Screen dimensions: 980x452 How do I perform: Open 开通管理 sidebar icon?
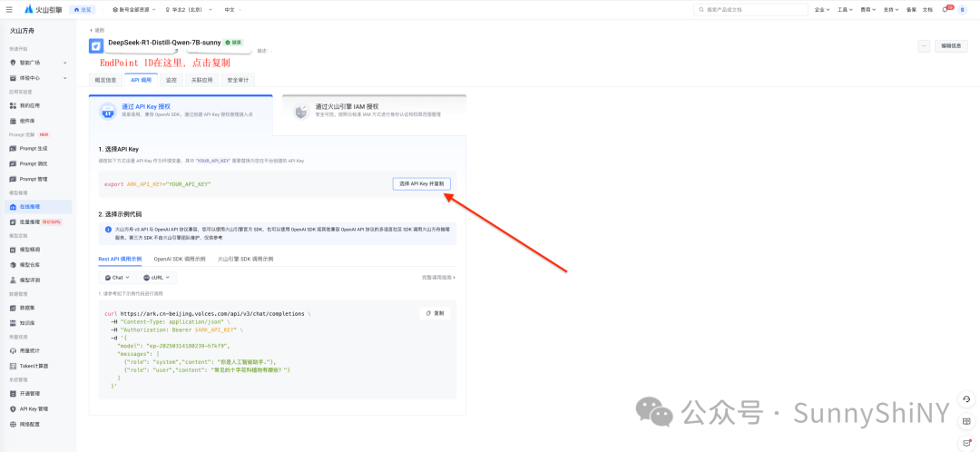pyautogui.click(x=13, y=394)
